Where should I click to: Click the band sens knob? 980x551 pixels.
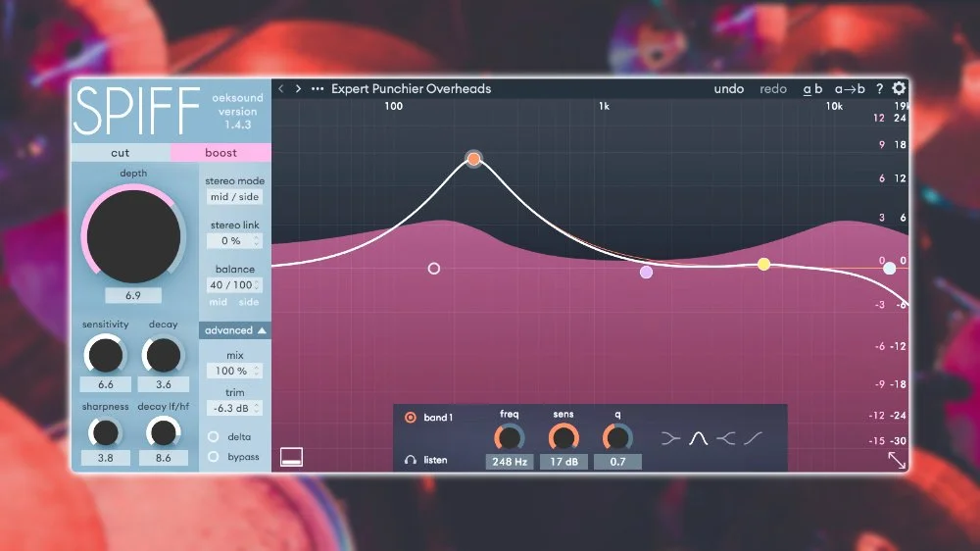[x=563, y=437]
